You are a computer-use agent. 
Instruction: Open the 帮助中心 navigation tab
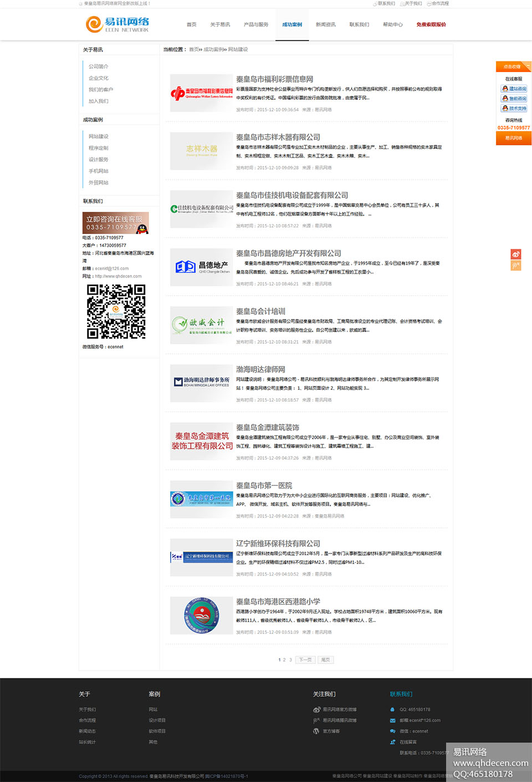(x=393, y=24)
